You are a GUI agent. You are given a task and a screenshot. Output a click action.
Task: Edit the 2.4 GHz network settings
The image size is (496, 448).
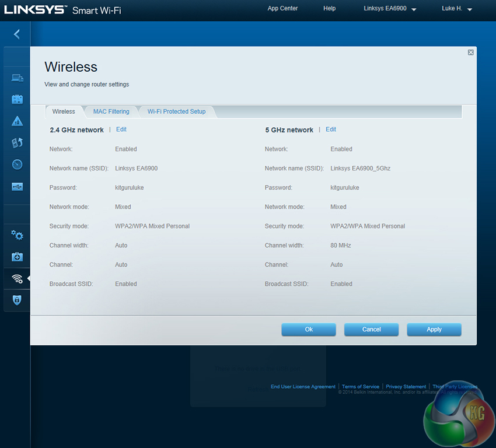pos(121,129)
